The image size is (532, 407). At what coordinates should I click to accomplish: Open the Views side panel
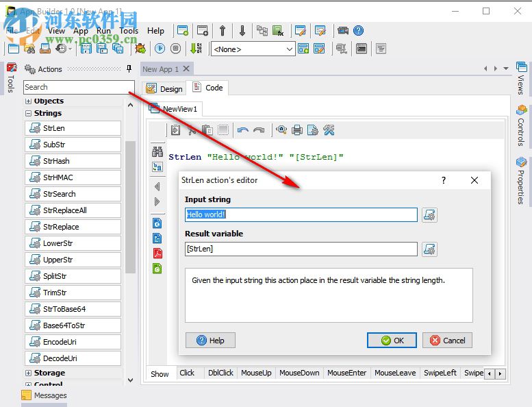521,78
